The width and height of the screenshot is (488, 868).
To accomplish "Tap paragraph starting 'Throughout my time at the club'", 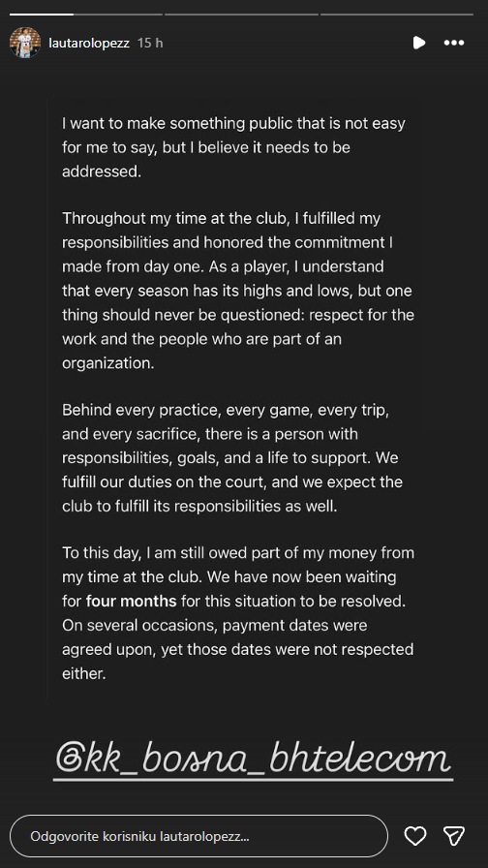I will tap(238, 291).
